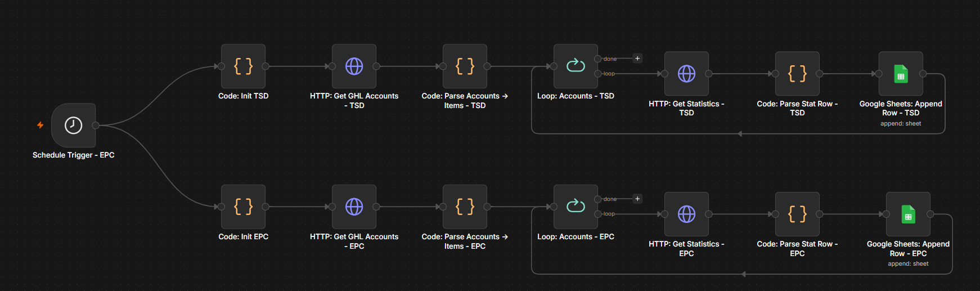Open the HTTP: Get Statistics - TSD node

(686, 74)
